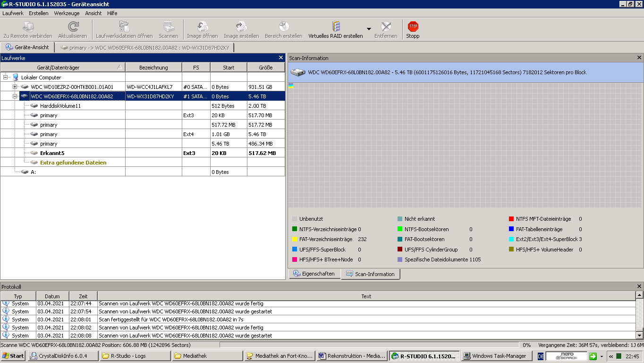
Task: Switch to the Eigenschaften tab
Action: [x=314, y=274]
